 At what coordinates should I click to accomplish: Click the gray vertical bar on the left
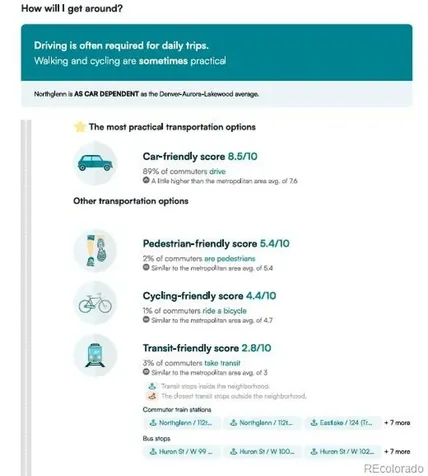click(26, 298)
